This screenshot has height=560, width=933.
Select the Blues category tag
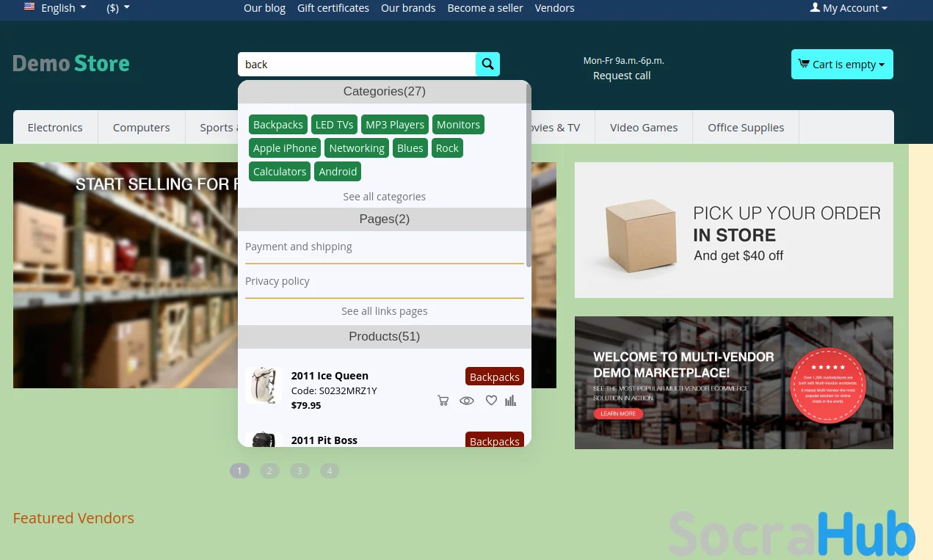(x=410, y=148)
